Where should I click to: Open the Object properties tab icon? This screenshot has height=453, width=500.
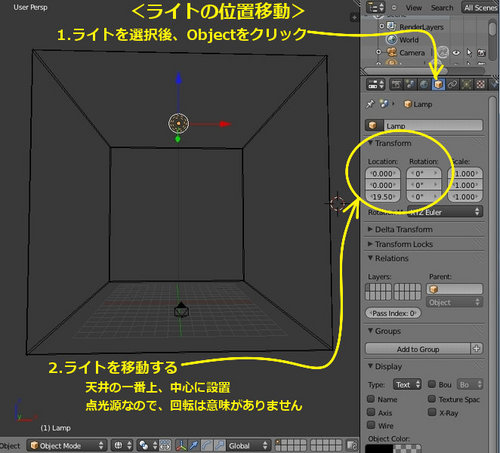[x=438, y=84]
